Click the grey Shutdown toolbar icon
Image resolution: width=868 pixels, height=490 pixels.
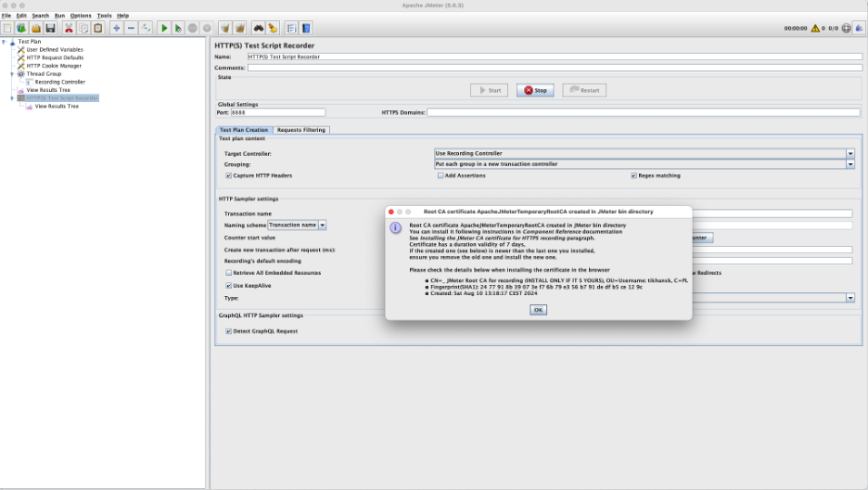pyautogui.click(x=207, y=28)
